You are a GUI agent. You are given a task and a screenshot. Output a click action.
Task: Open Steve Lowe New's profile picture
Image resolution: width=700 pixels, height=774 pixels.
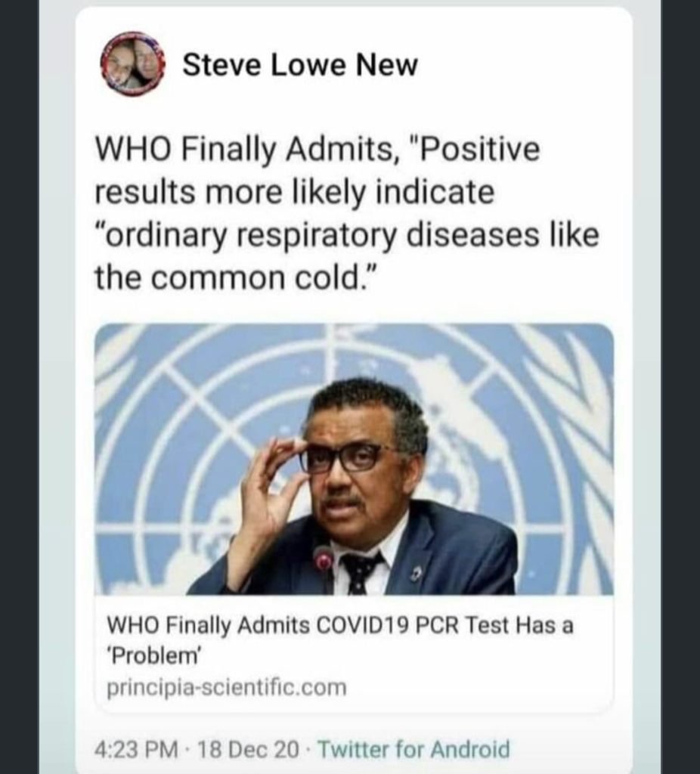[132, 63]
